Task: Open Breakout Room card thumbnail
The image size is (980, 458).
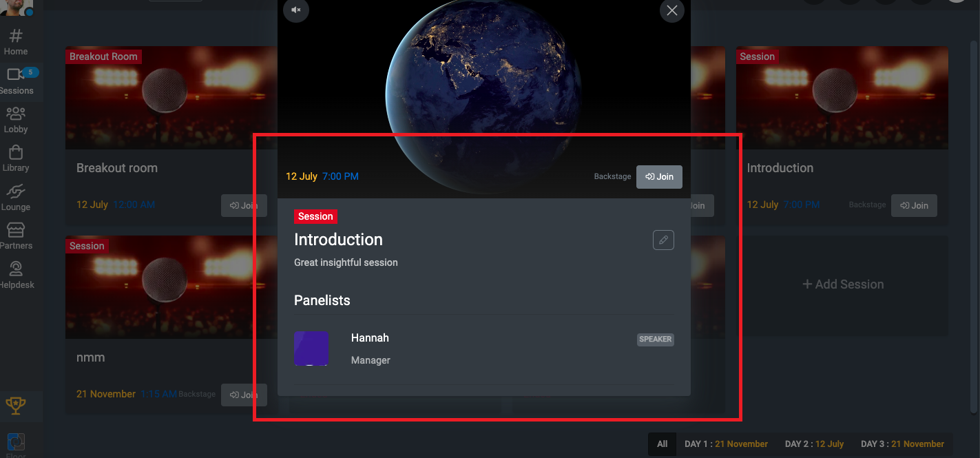Action: tap(171, 98)
